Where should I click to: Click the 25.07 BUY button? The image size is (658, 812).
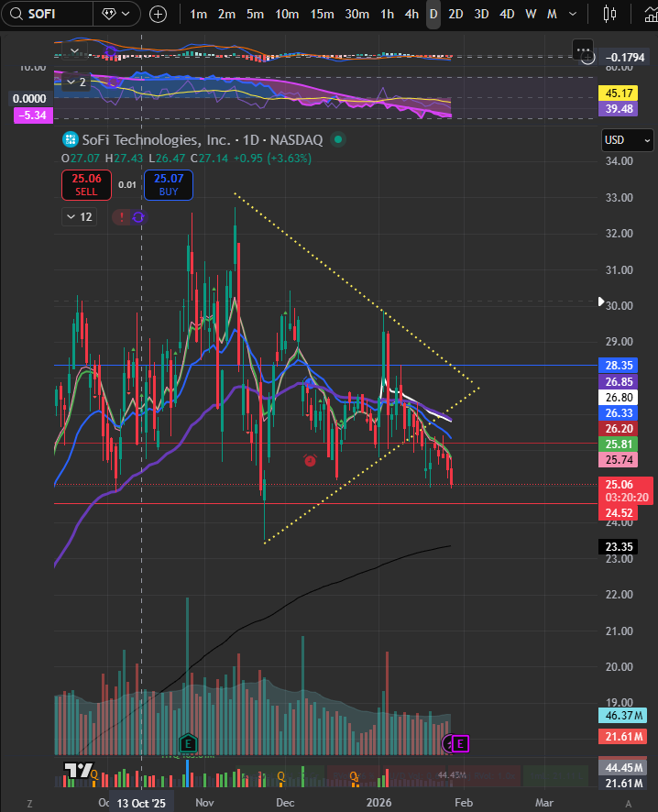(x=169, y=185)
